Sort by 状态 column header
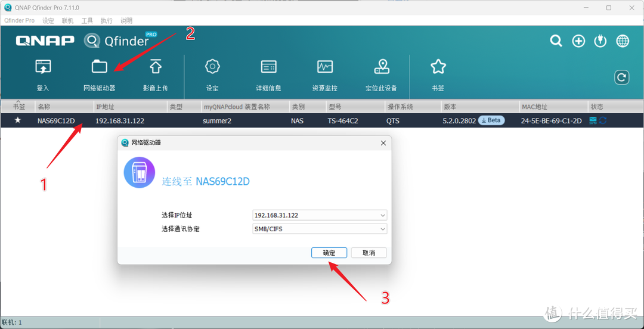 point(615,107)
